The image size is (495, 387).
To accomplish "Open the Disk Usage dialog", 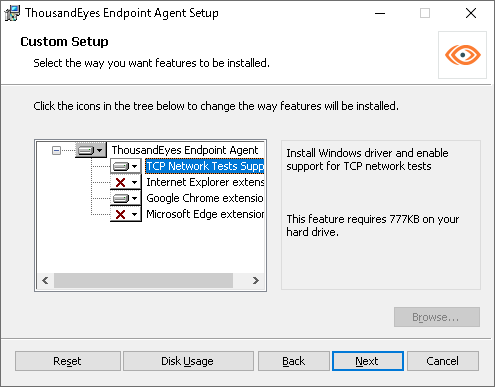I will pyautogui.click(x=188, y=361).
